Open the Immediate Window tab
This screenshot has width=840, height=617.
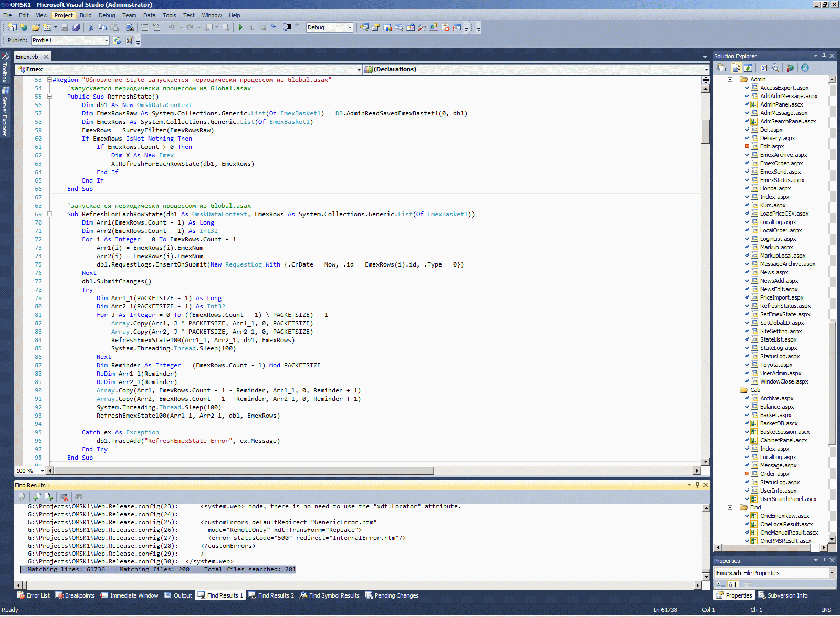(x=129, y=595)
